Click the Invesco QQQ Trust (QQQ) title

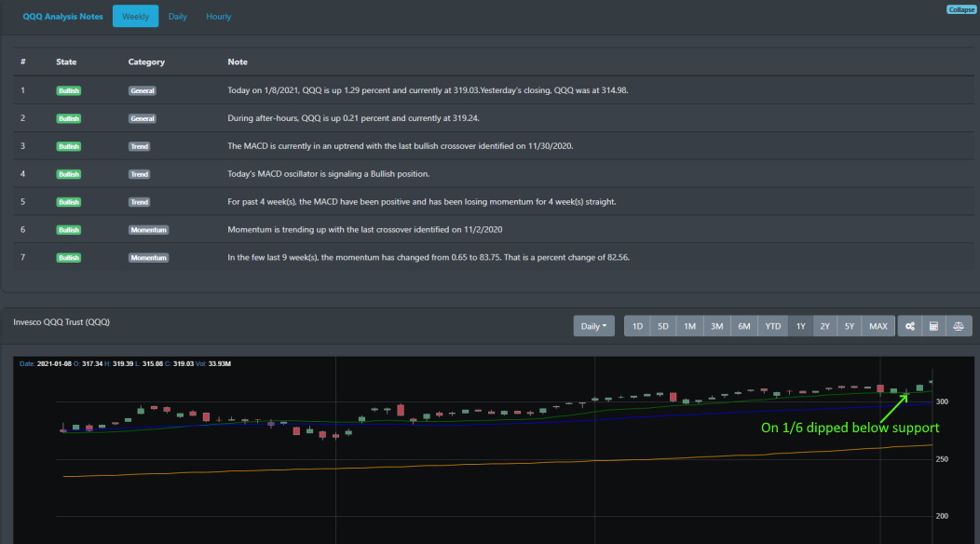61,322
